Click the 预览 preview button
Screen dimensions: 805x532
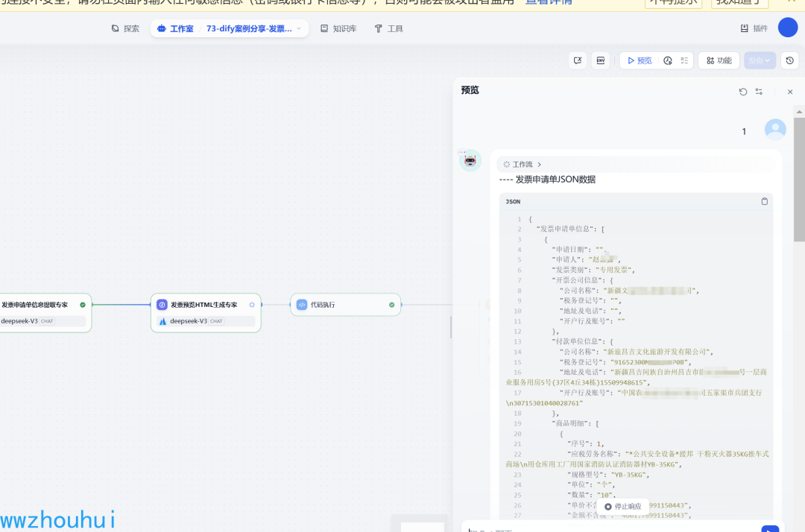tap(639, 60)
